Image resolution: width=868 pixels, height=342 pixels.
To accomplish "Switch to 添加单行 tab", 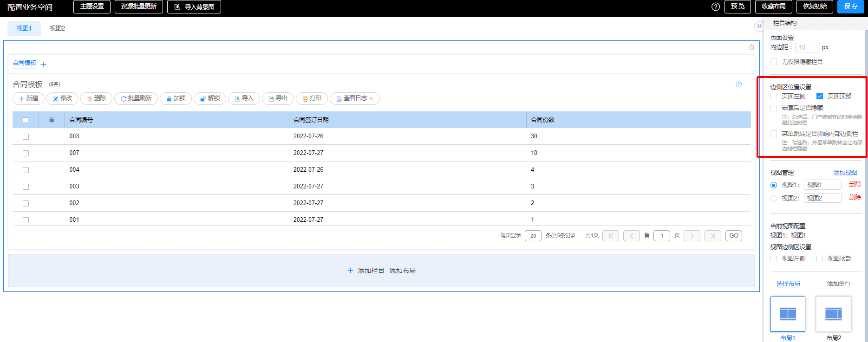I will 839,284.
